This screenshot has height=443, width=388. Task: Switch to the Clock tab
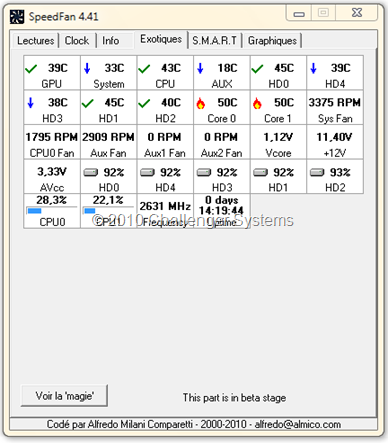tap(77, 41)
